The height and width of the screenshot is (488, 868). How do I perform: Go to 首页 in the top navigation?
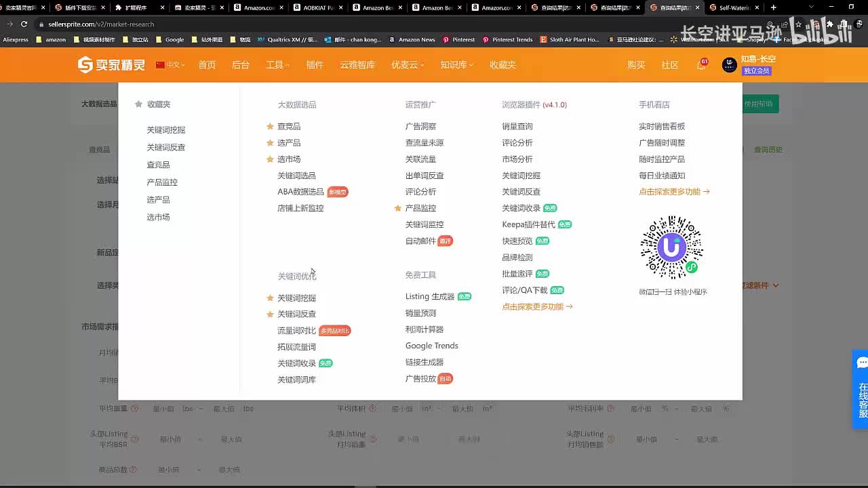[x=207, y=65]
